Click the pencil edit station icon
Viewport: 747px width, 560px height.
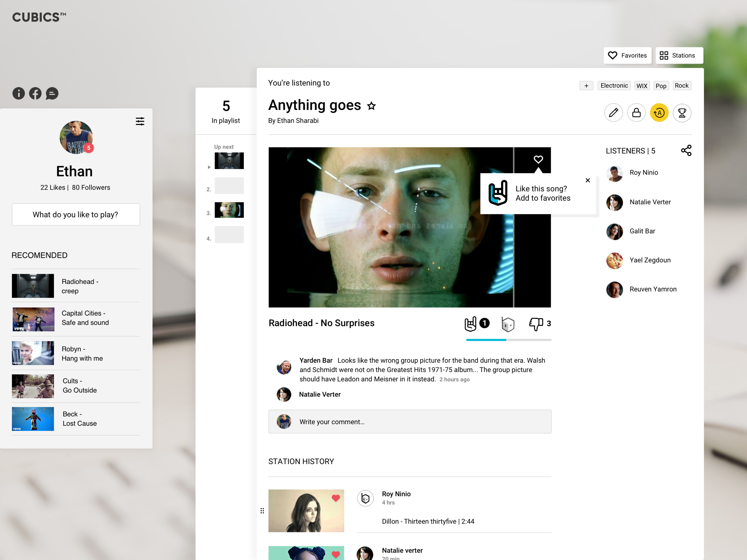613,113
